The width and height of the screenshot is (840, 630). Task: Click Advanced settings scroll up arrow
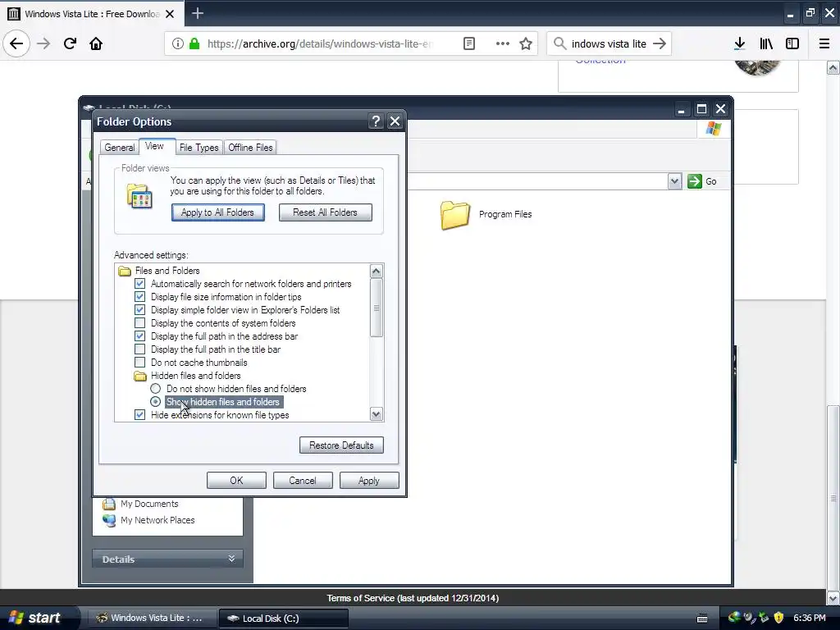376,271
